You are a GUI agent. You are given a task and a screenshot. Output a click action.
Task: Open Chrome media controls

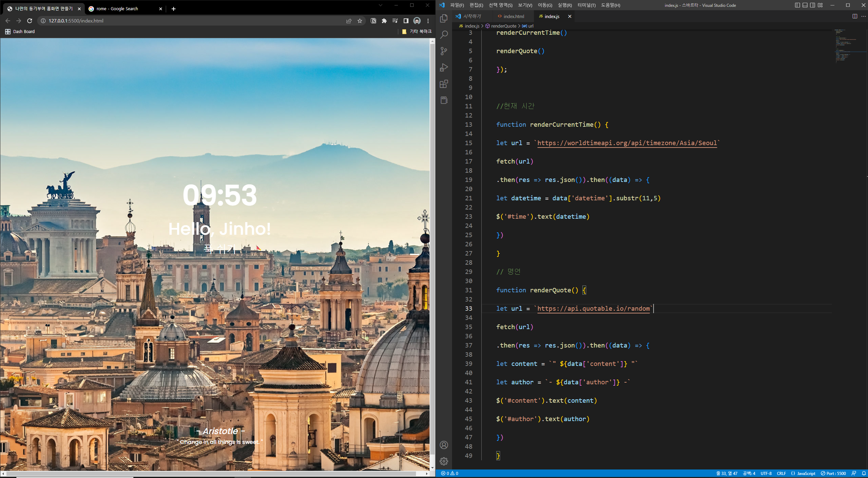point(395,21)
